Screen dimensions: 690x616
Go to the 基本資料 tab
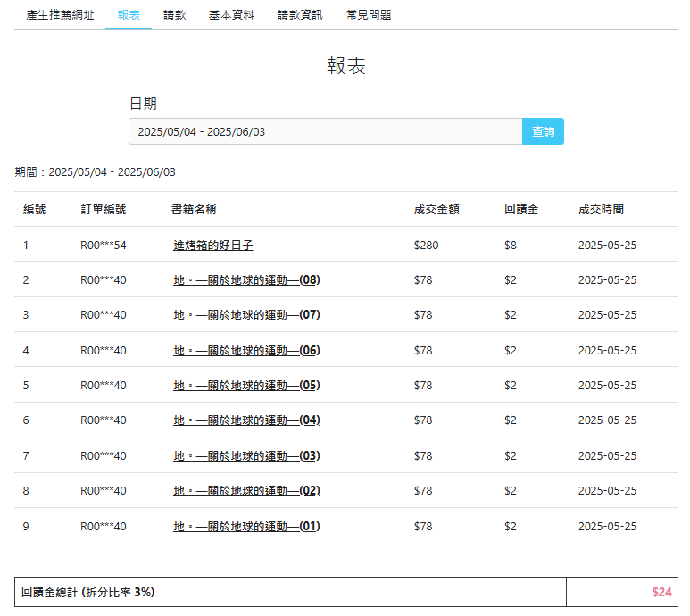(231, 15)
